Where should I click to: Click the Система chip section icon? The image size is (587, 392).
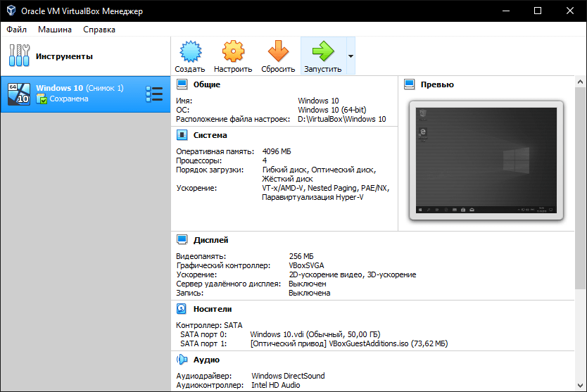tap(182, 135)
